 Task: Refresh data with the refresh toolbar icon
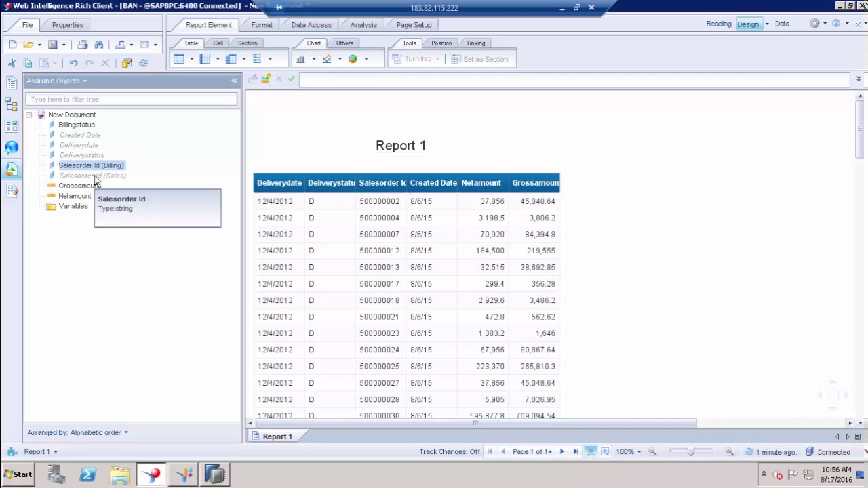143,63
